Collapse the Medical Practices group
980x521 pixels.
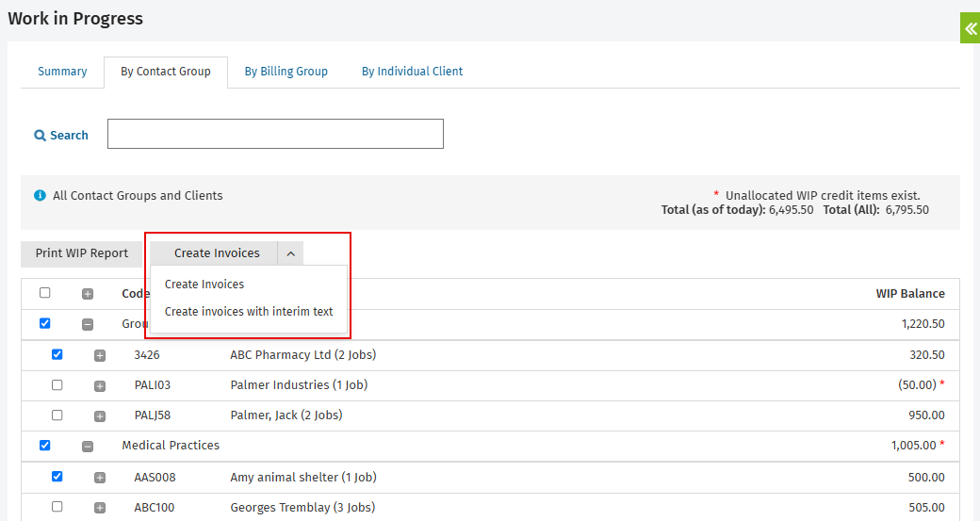click(x=88, y=446)
